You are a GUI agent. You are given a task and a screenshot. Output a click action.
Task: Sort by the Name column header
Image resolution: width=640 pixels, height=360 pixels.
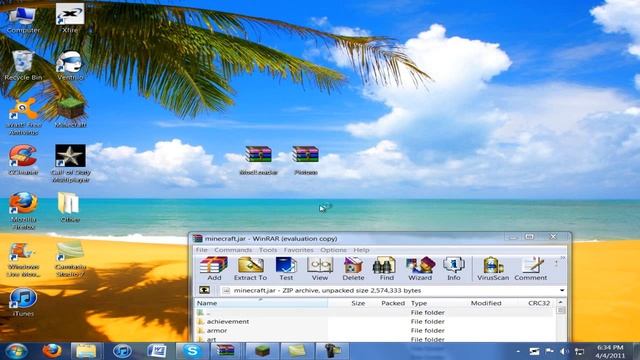pyautogui.click(x=260, y=303)
